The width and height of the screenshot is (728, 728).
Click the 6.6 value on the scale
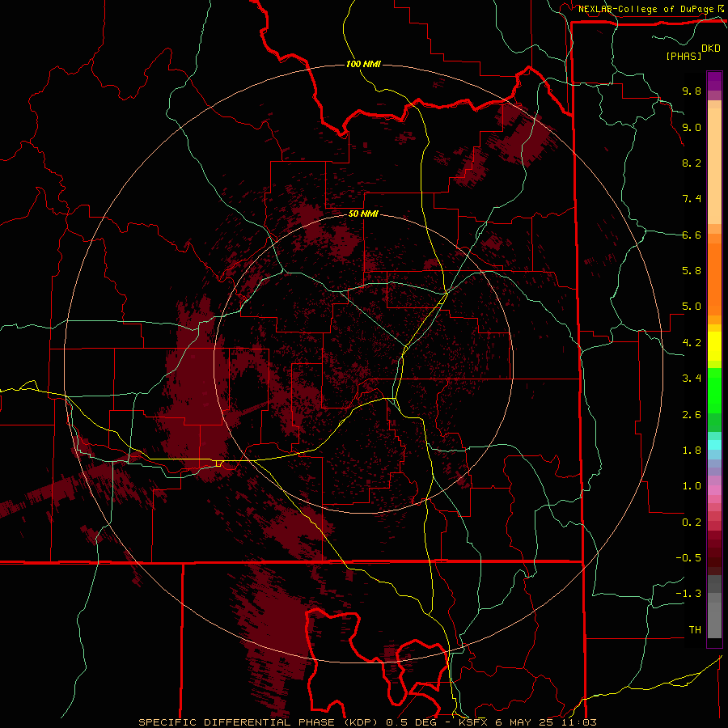click(692, 235)
